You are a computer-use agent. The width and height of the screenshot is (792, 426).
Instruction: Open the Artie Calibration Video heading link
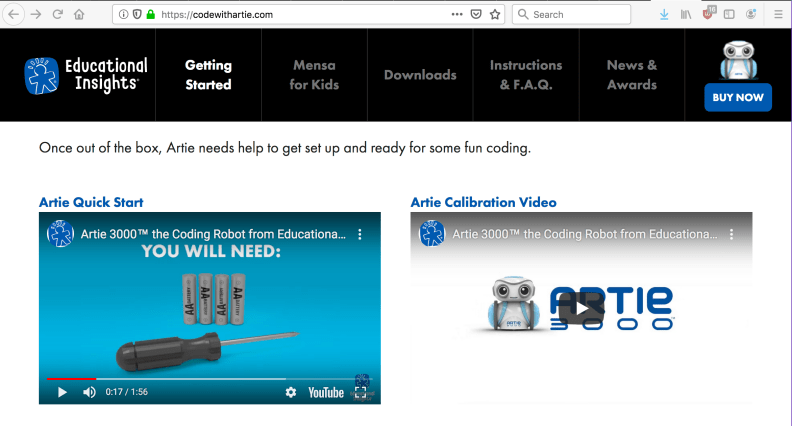483,202
